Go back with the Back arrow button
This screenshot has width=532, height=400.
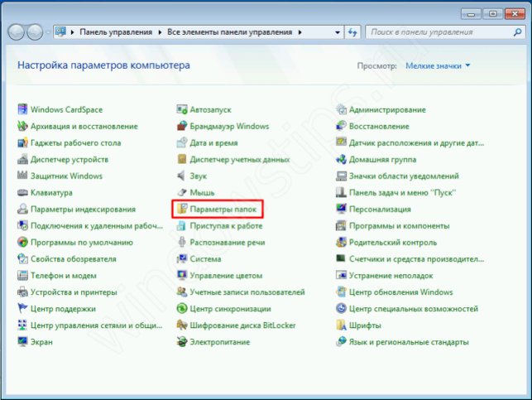click(x=16, y=32)
